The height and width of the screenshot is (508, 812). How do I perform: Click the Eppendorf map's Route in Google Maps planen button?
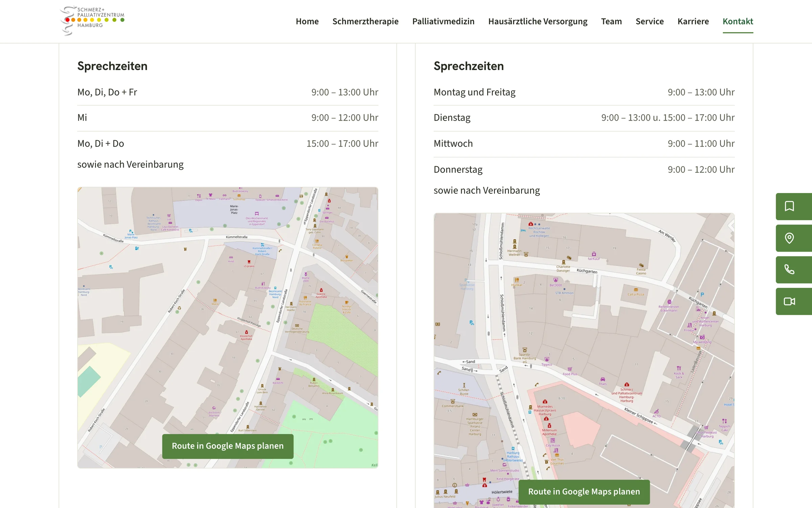click(228, 446)
